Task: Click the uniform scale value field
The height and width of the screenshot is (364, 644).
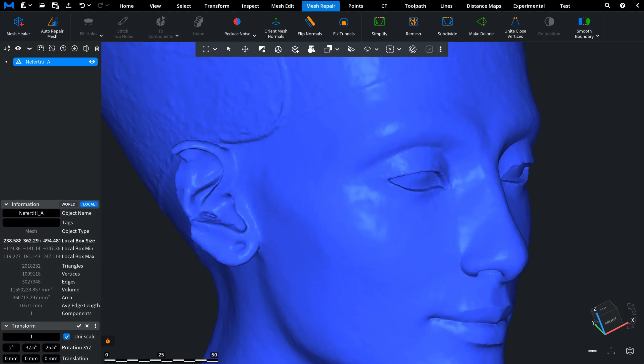Action: pos(31,337)
